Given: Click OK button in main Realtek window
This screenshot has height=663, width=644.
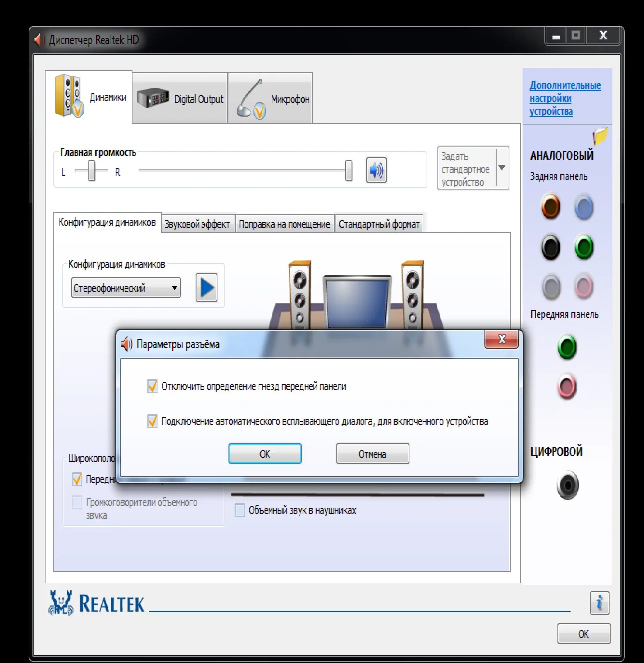Looking at the screenshot, I should pos(584,634).
